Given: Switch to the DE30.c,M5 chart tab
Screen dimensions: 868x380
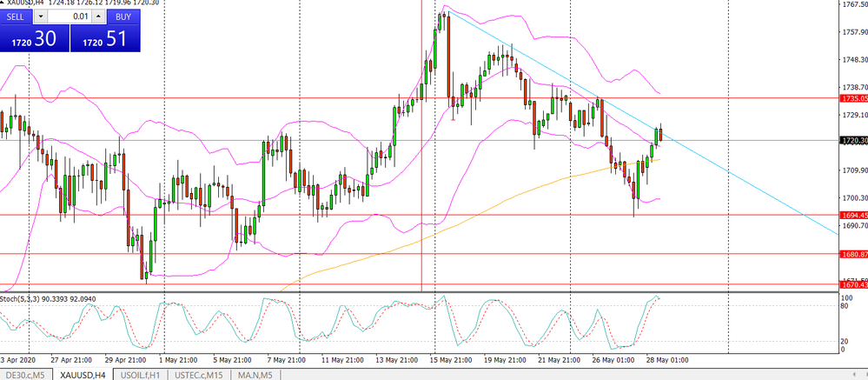Looking at the screenshot, I should 26,374.
